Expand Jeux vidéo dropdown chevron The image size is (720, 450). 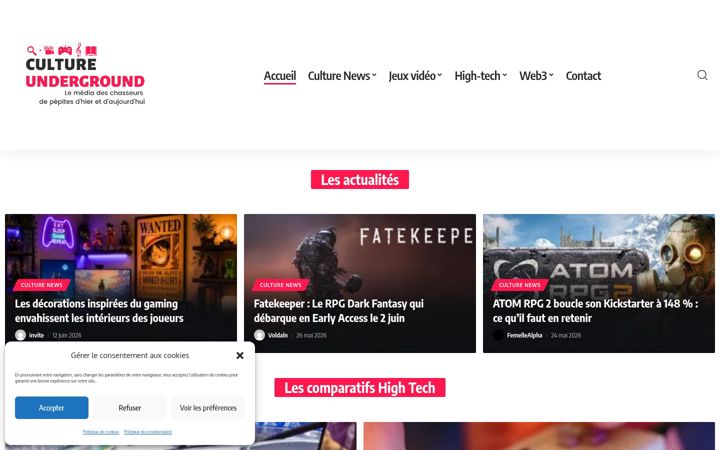pyautogui.click(x=439, y=75)
